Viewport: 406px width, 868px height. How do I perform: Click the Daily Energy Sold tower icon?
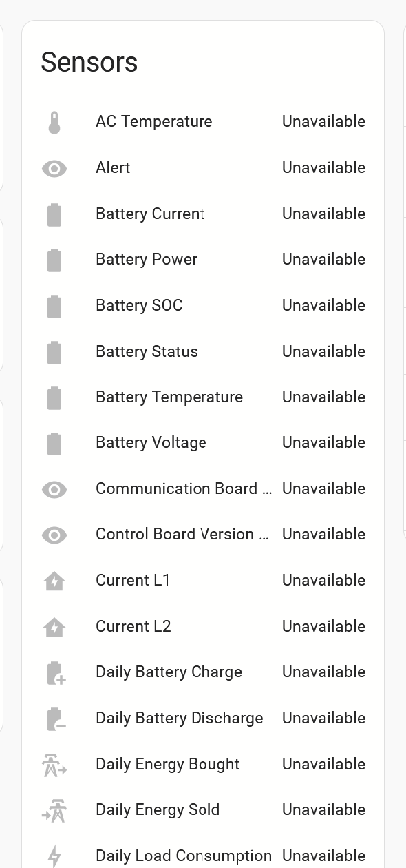point(54,810)
